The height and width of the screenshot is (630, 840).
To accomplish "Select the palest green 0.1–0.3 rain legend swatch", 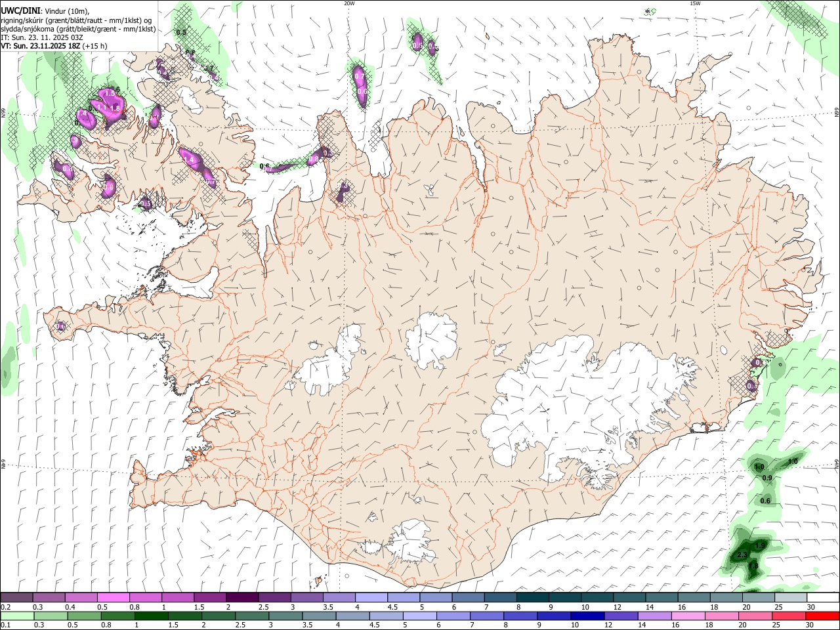I will (x=17, y=616).
